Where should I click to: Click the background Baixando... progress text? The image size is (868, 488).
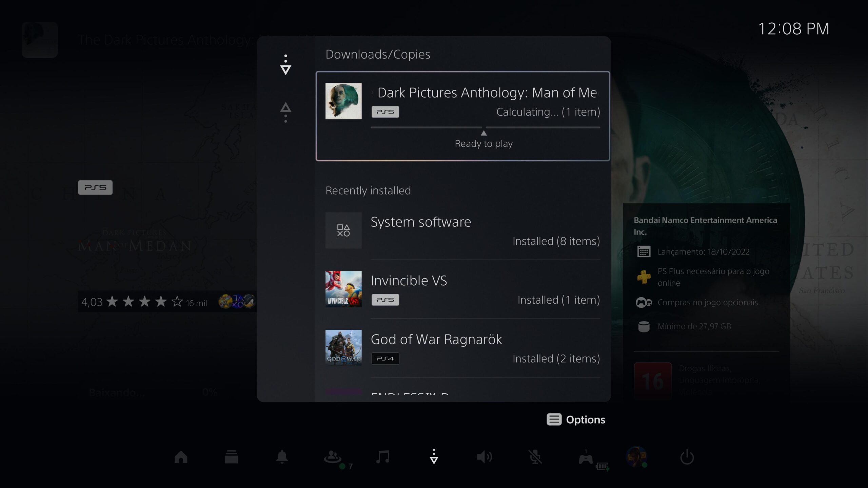pos(116,392)
